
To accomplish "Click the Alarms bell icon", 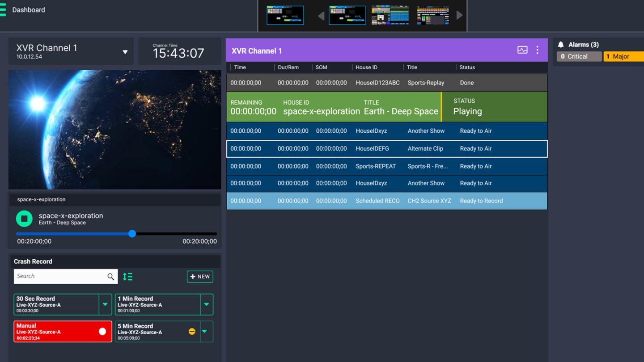I will click(561, 45).
